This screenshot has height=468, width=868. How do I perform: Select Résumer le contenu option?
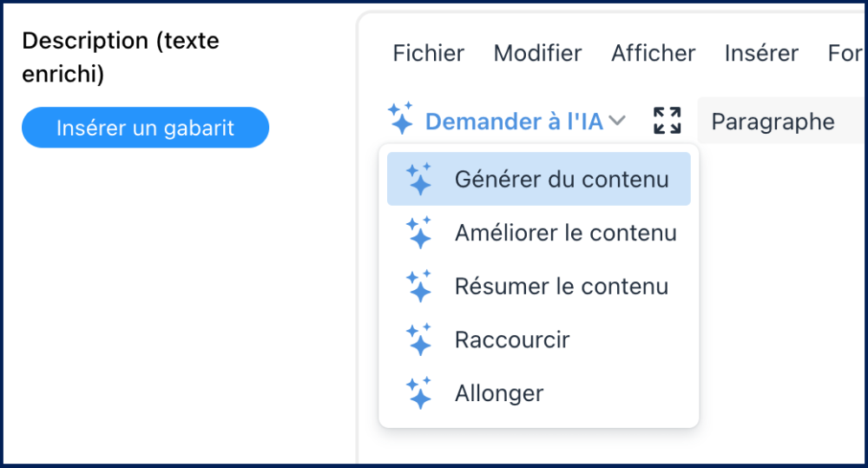pos(561,287)
